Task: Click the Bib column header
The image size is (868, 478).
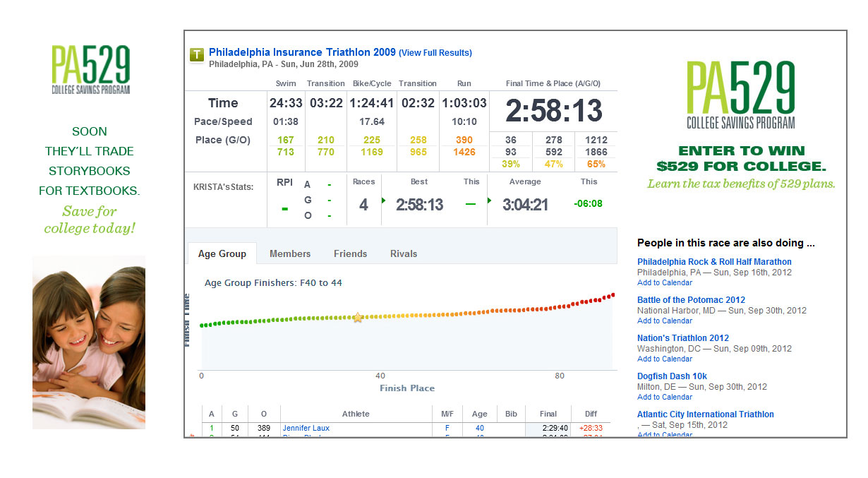Action: click(511, 414)
